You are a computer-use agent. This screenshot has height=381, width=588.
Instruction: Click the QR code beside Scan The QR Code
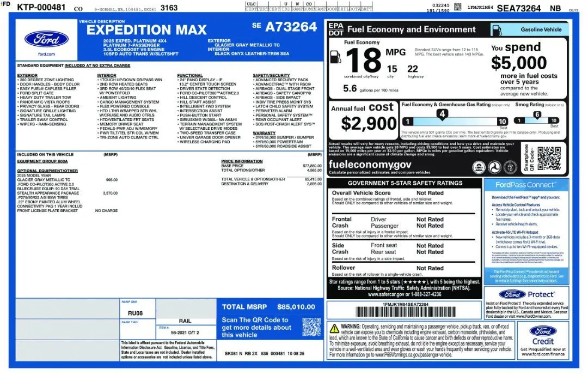311,328
